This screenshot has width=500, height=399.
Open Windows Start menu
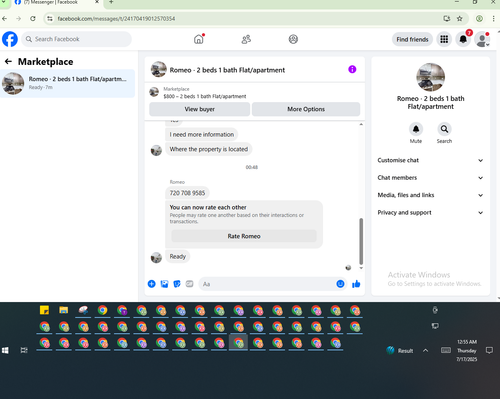point(5,350)
